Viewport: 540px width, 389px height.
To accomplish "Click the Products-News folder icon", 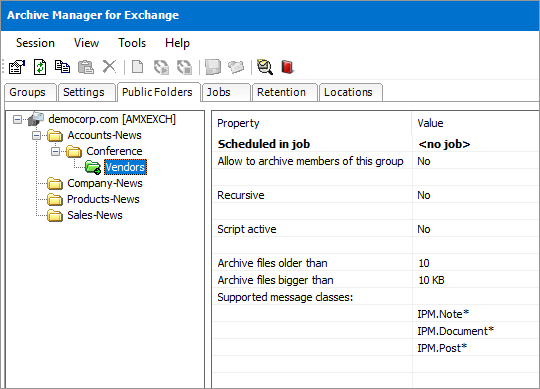I will pyautogui.click(x=55, y=199).
